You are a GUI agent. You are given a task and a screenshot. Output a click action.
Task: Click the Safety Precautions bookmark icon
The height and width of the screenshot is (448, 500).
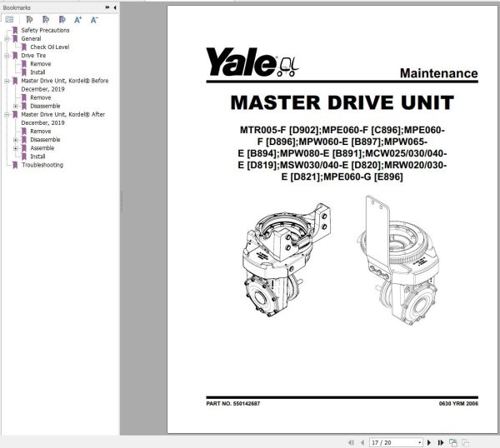click(x=15, y=30)
